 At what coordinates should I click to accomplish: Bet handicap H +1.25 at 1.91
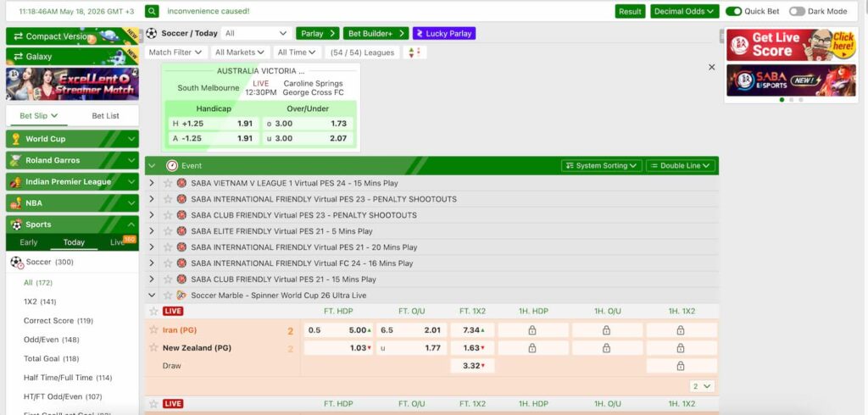coord(213,124)
